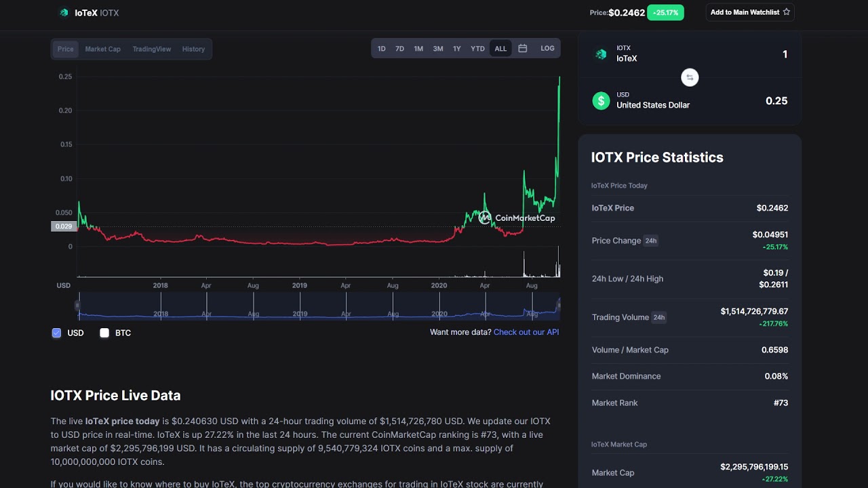Screen dimensions: 868x488
Task: Click the green USD dollar icon
Action: tap(601, 101)
